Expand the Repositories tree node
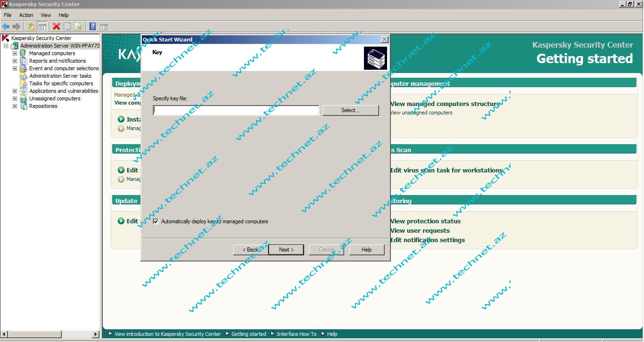 (x=15, y=106)
